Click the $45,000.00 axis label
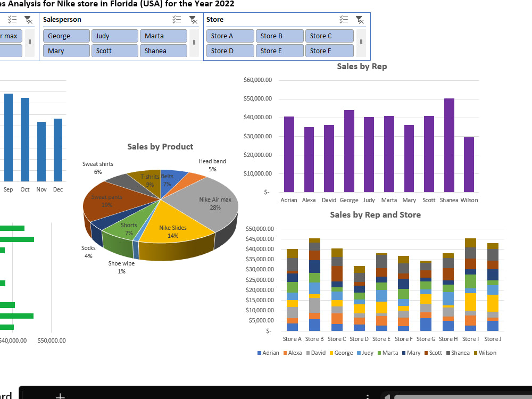 (x=260, y=239)
